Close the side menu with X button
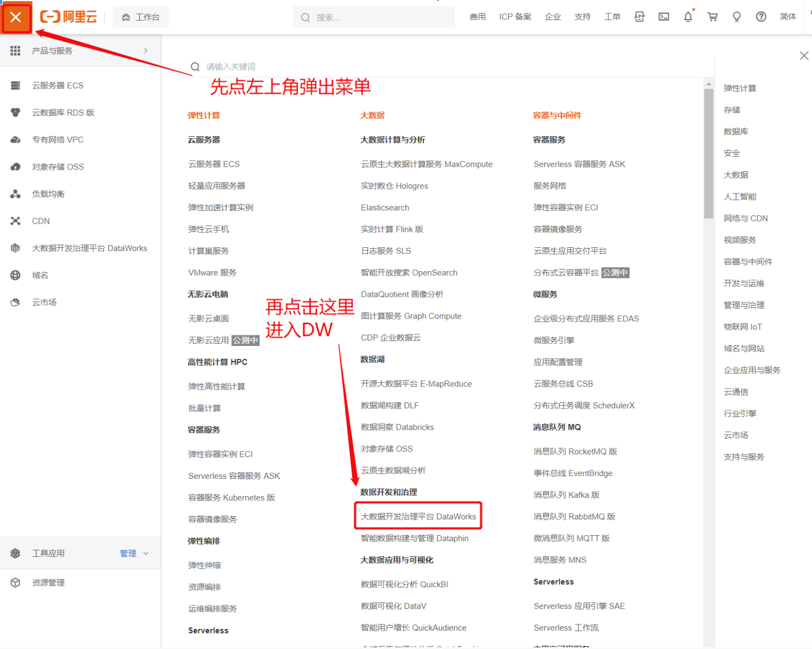This screenshot has height=649, width=812. coord(16,17)
